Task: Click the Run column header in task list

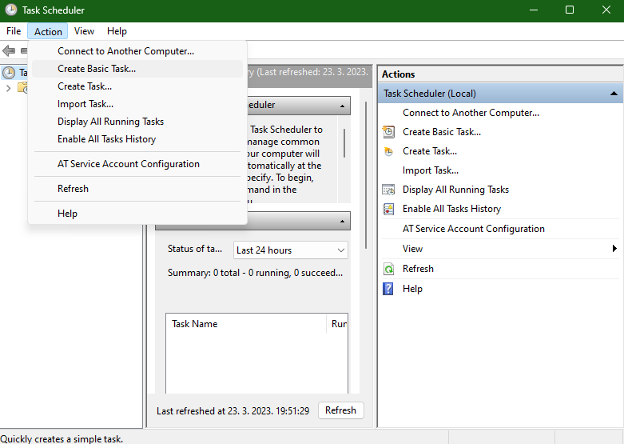Action: click(x=337, y=324)
